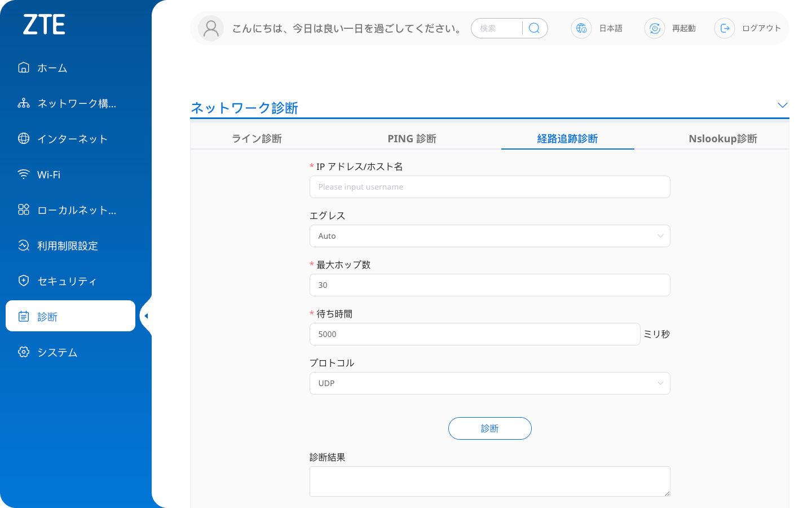Click the 日本語 language globe icon
This screenshot has height=508, width=812.
pyautogui.click(x=581, y=28)
